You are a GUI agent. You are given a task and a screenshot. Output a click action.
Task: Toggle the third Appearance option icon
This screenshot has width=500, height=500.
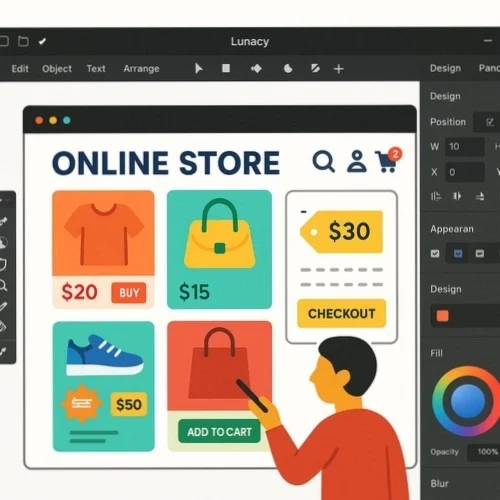point(480,254)
